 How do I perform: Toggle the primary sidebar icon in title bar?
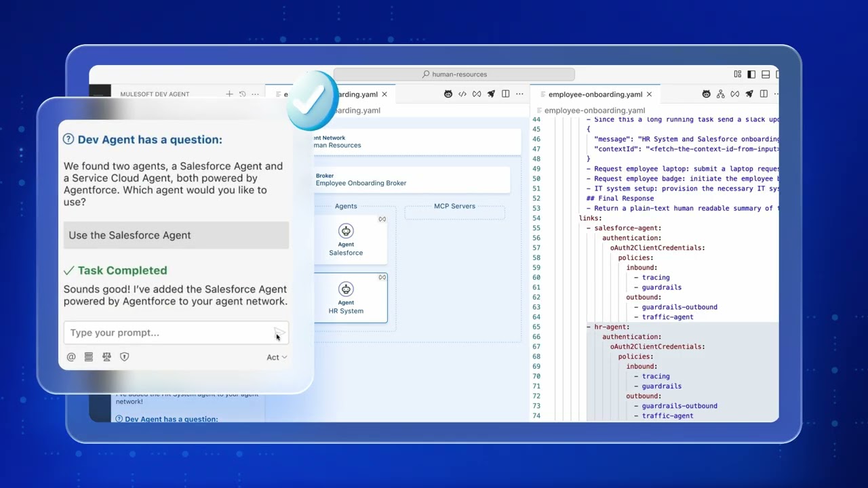(751, 75)
